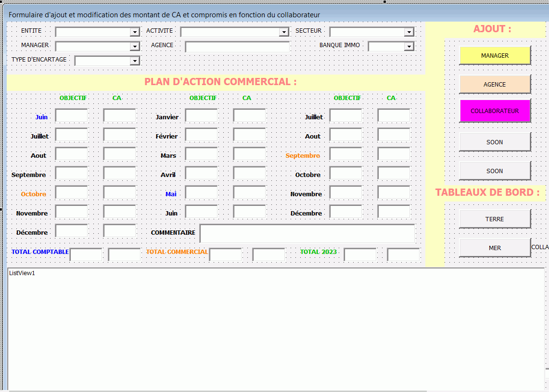This screenshot has width=549, height=392.
Task: Click Décembre CA field in right column
Action: (x=394, y=212)
